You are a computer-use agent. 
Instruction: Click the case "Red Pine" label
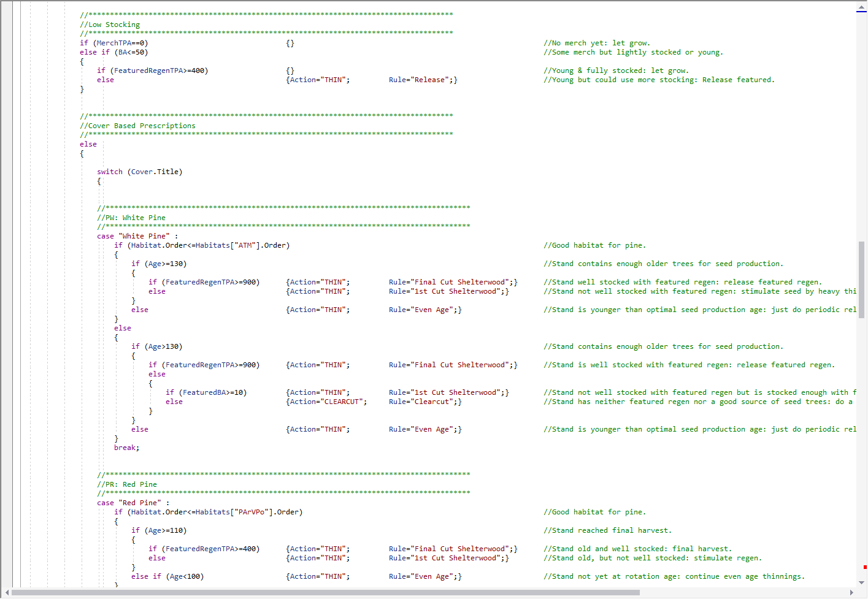[134, 503]
